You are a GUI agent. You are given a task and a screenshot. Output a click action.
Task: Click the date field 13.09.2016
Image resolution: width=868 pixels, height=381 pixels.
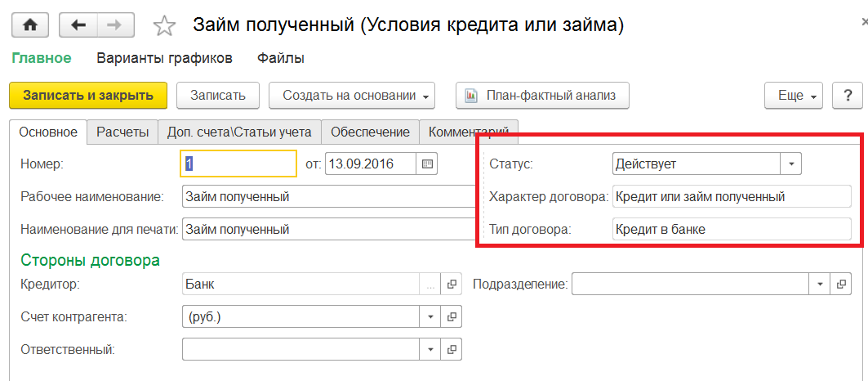coord(371,164)
